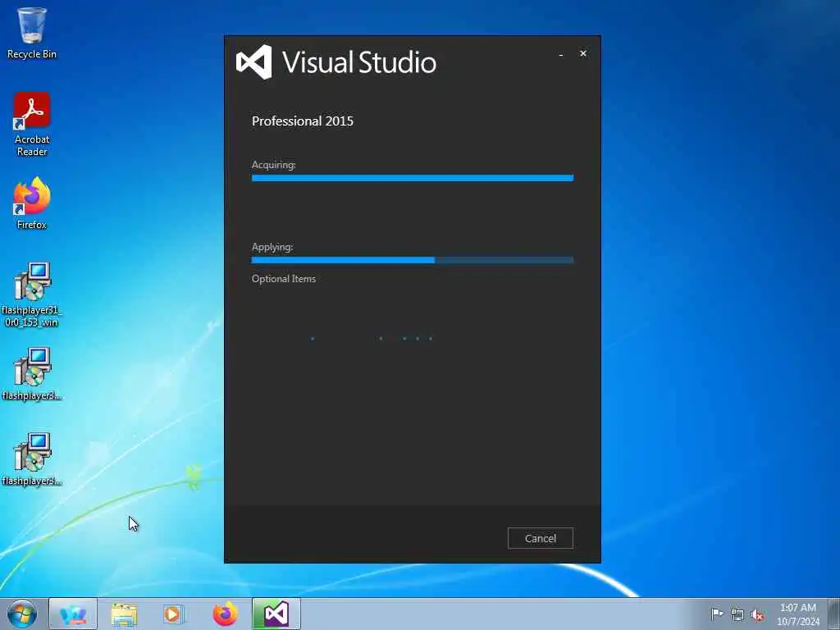Open the network tray icon
Screen dimensions: 840x630
click(x=737, y=614)
